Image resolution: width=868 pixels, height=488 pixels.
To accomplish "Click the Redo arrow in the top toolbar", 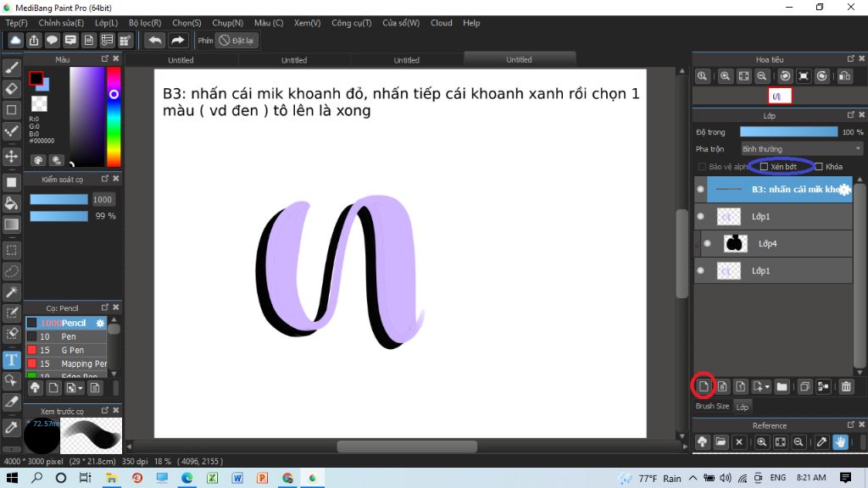I will pyautogui.click(x=177, y=41).
